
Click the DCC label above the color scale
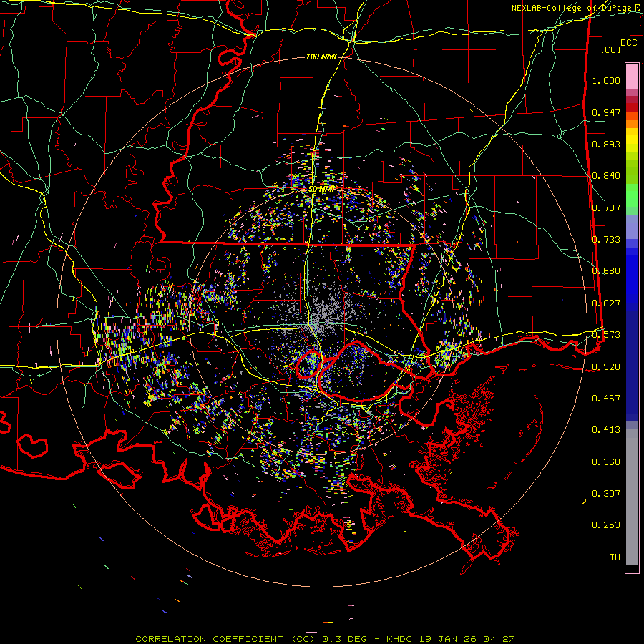tap(628, 43)
